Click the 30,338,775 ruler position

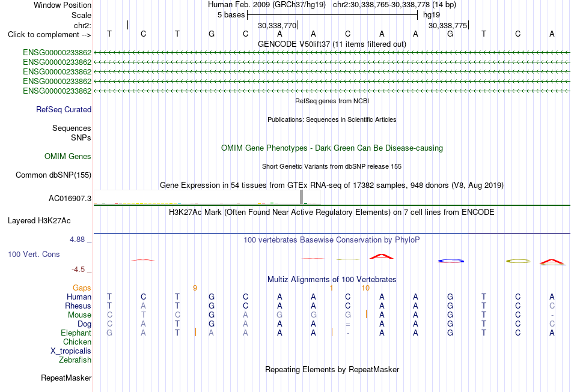click(x=448, y=25)
